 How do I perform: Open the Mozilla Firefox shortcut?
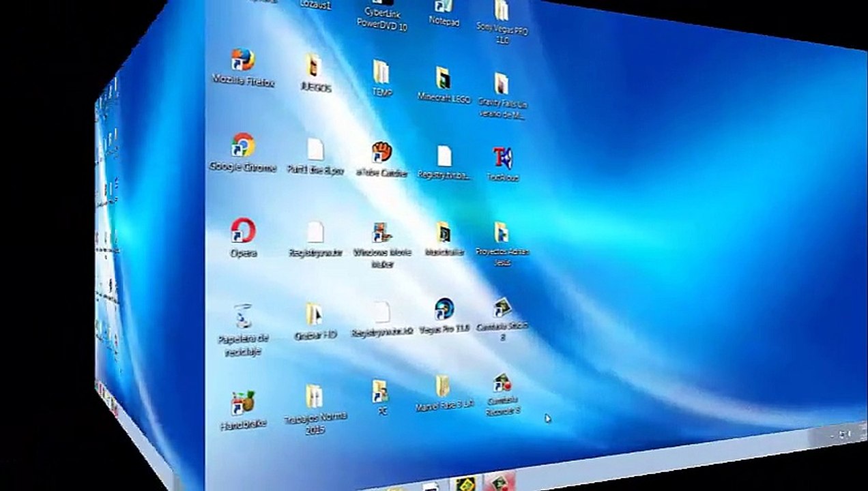pyautogui.click(x=242, y=60)
